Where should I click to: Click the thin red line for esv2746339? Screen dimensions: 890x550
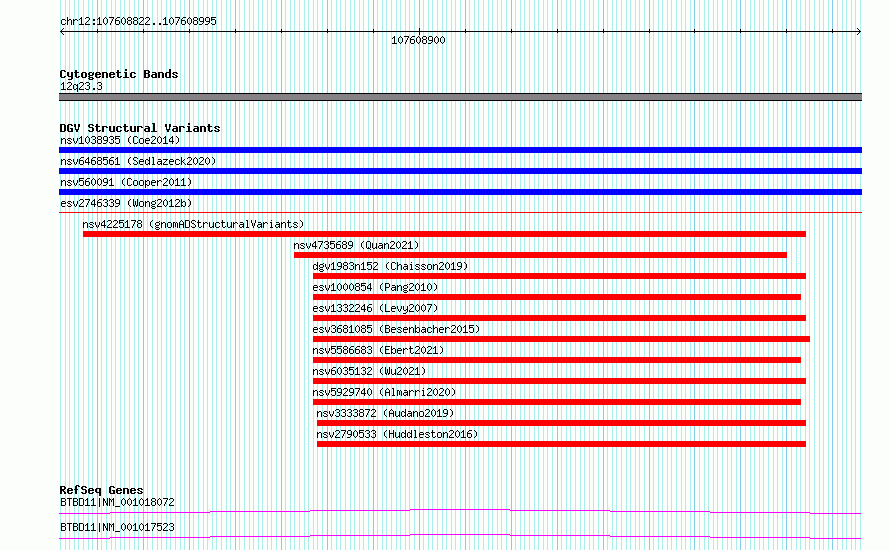(460, 213)
